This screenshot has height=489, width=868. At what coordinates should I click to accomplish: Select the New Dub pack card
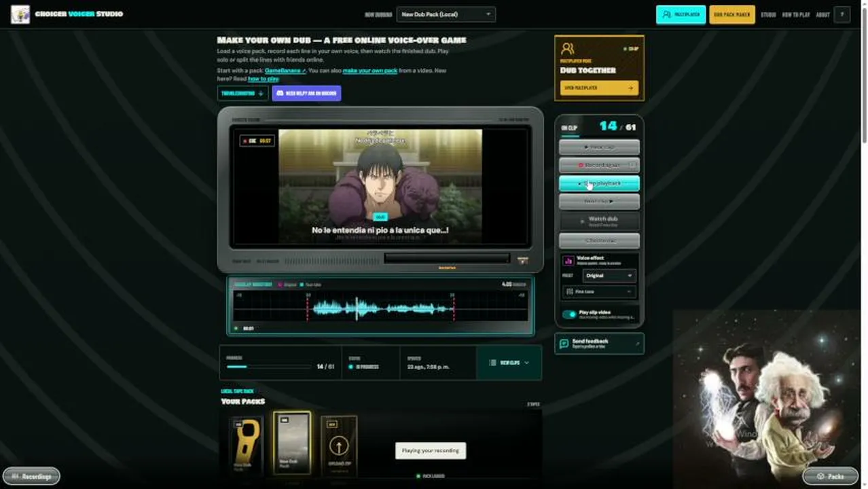pos(292,442)
